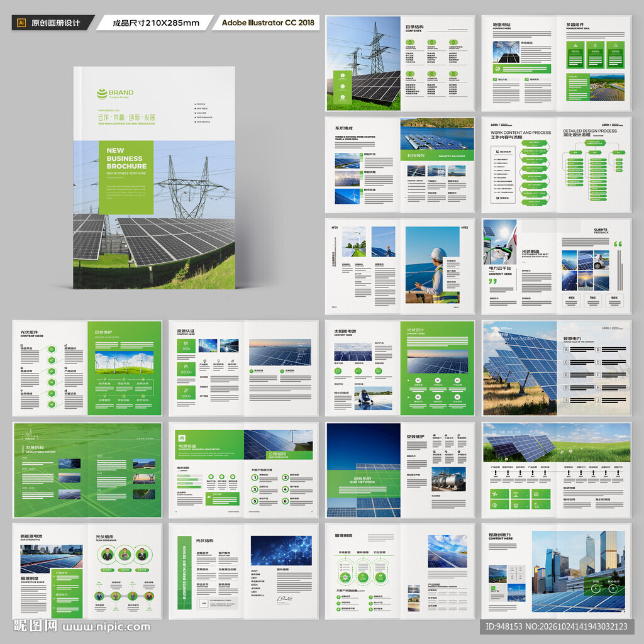Click the "85%" green statistic box

[186, 346]
